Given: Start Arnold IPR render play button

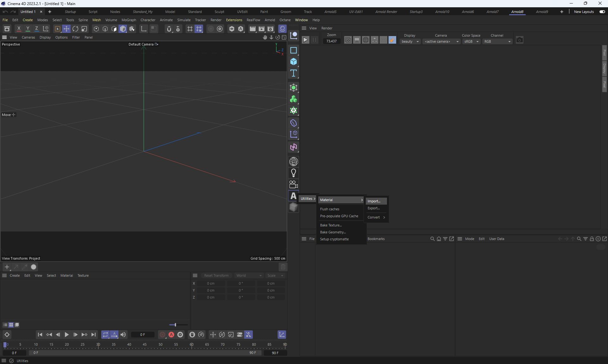Looking at the screenshot, I should point(305,40).
